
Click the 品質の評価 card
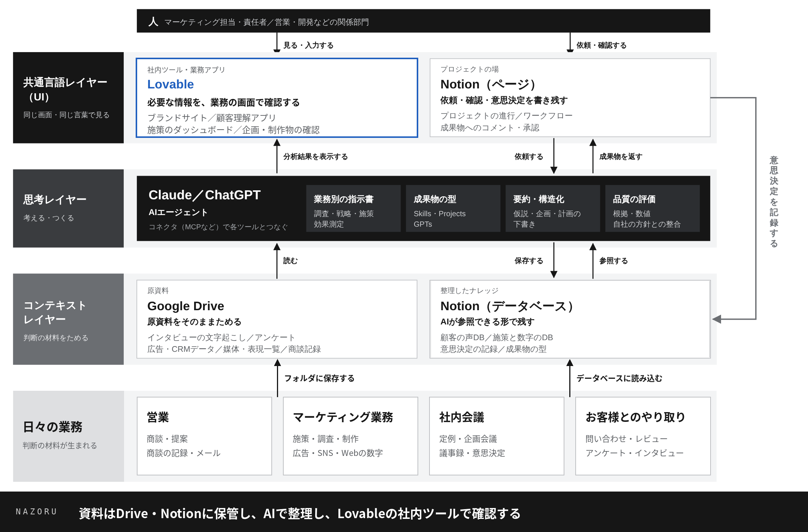pyautogui.click(x=652, y=208)
